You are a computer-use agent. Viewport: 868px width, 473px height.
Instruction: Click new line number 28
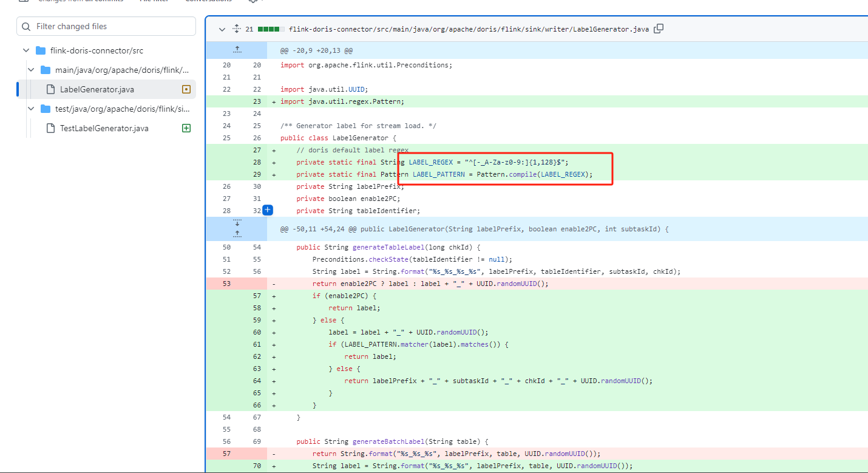257,162
